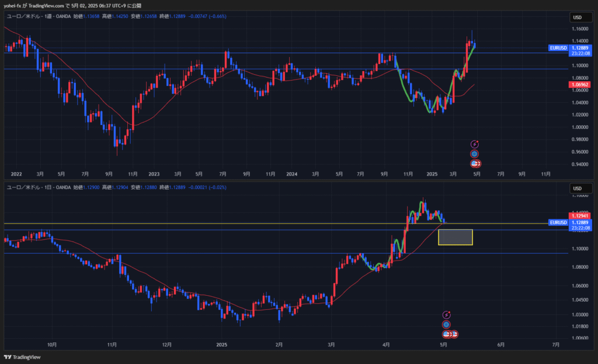Screen dimensions: 598x364
Task: Click the 2022 label on weekly time axis
Action: [16, 174]
